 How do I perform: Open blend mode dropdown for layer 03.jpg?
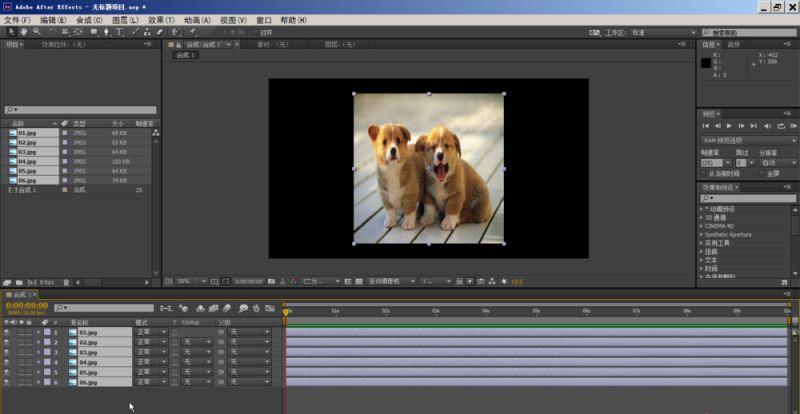click(150, 352)
